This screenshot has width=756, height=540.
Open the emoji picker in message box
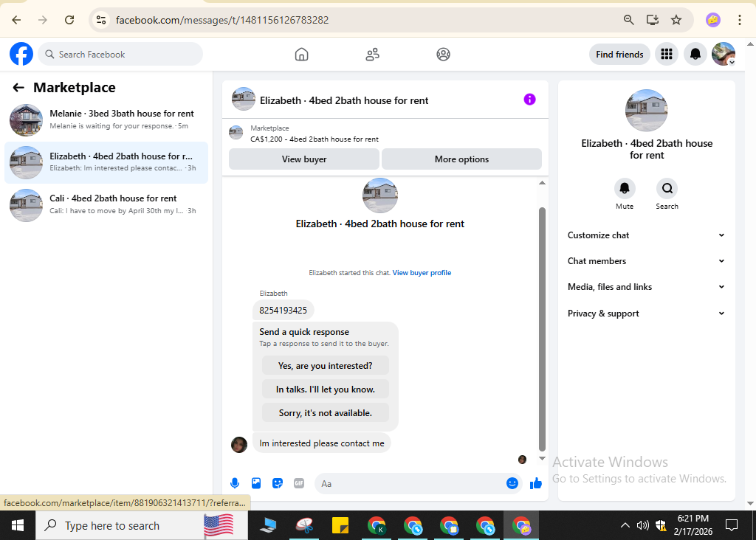pos(512,483)
